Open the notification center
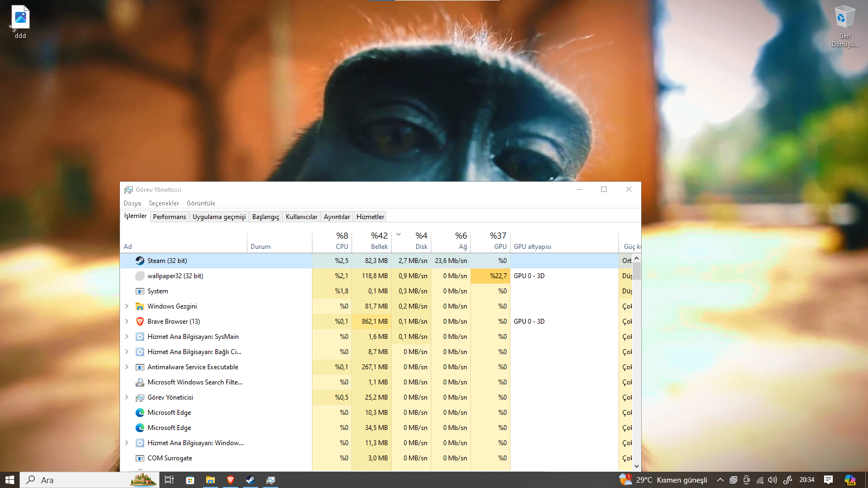This screenshot has width=868, height=488. (x=828, y=480)
